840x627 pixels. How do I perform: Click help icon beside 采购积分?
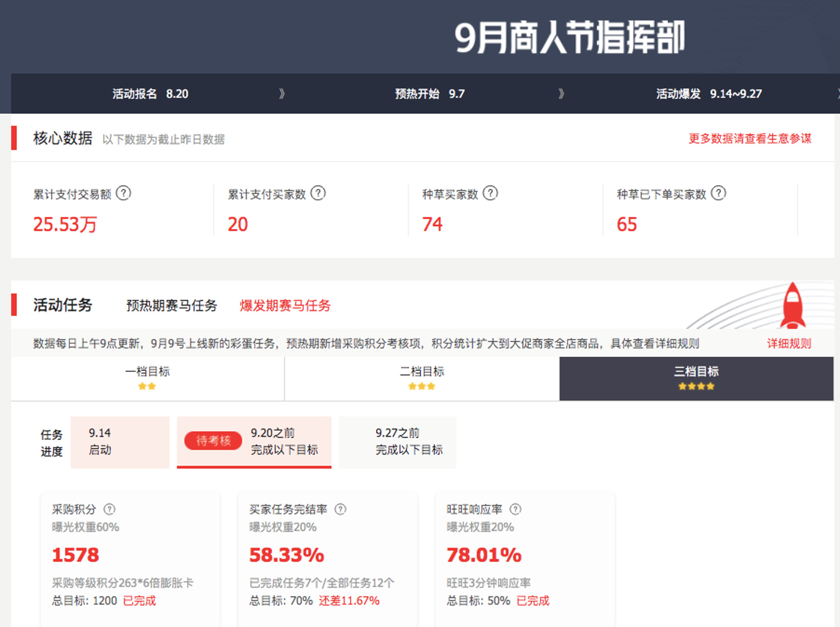pos(109,509)
